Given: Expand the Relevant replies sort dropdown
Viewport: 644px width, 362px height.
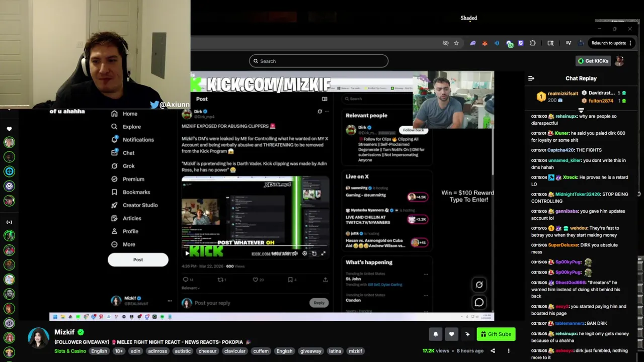Looking at the screenshot, I should coord(191,288).
